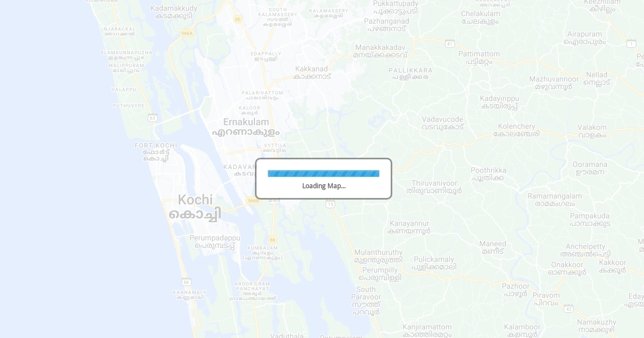Click the Loading Map progress bar

[x=324, y=173]
